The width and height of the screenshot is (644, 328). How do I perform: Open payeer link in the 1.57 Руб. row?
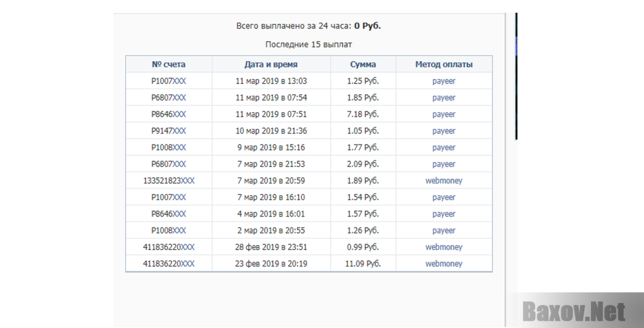[444, 214]
